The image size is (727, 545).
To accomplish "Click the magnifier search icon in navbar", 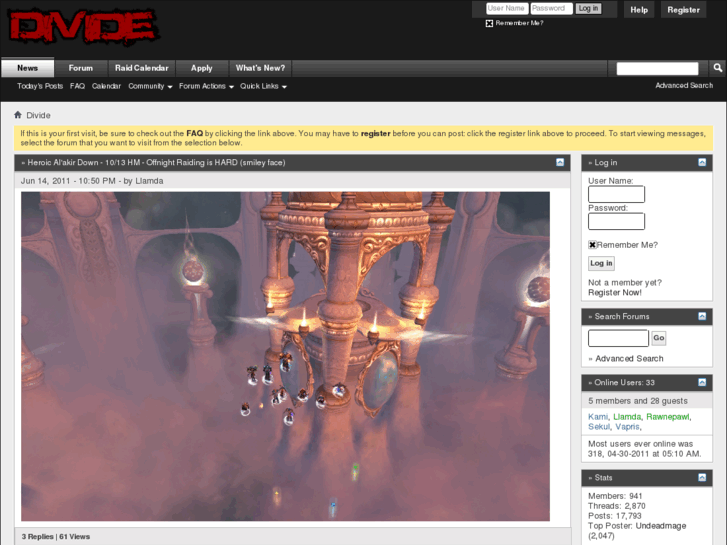I will click(x=718, y=68).
